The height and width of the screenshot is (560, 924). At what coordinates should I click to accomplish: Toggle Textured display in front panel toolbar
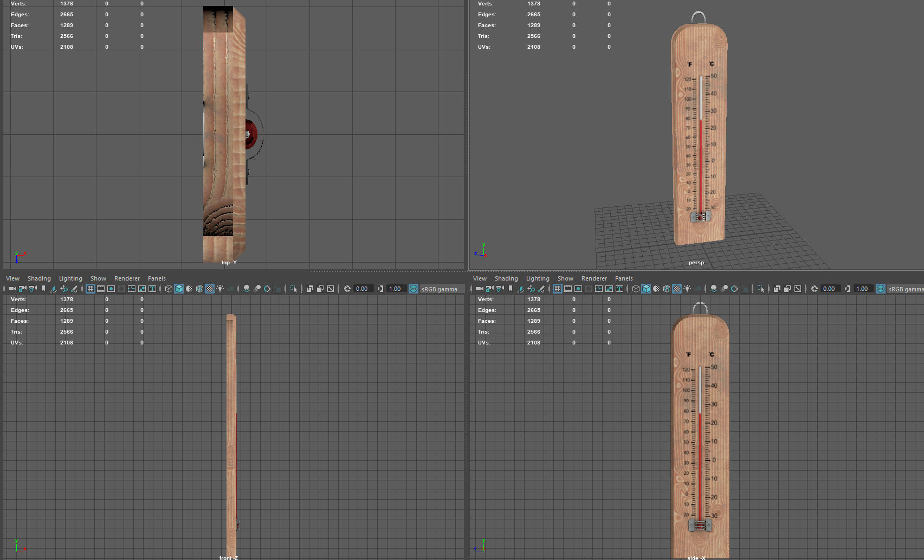pyautogui.click(x=210, y=289)
